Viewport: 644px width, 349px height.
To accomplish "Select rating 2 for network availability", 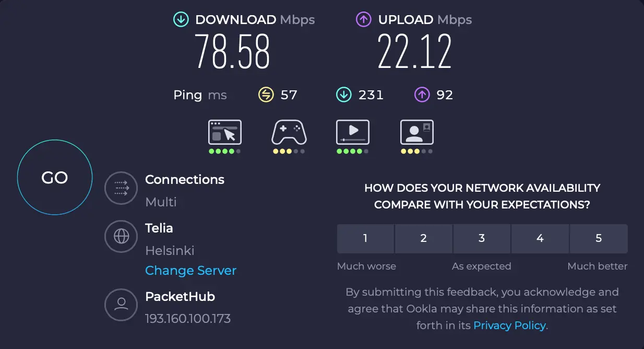I will point(423,238).
